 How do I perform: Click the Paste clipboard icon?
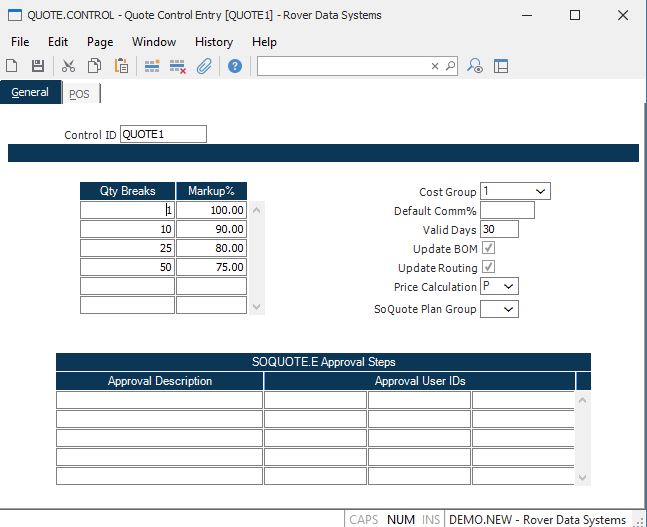120,66
